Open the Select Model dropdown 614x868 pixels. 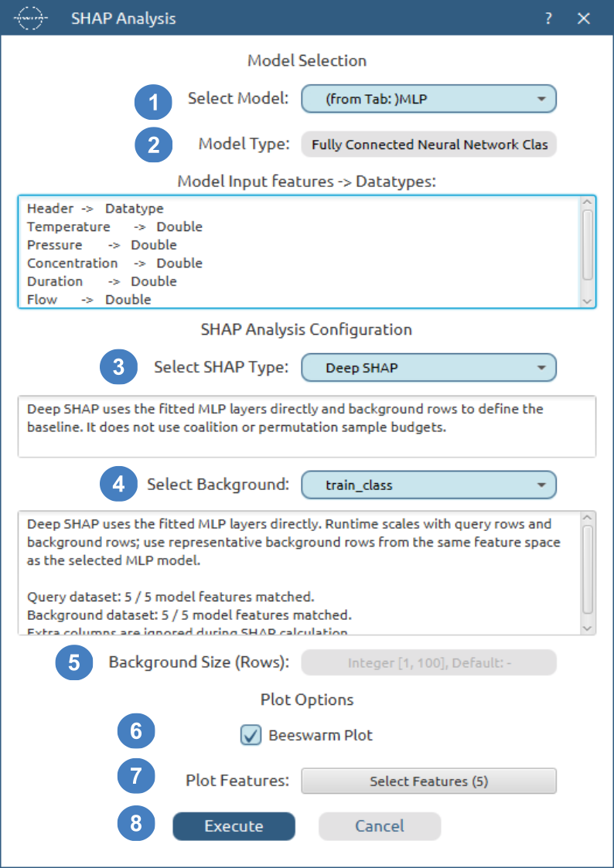click(x=428, y=99)
